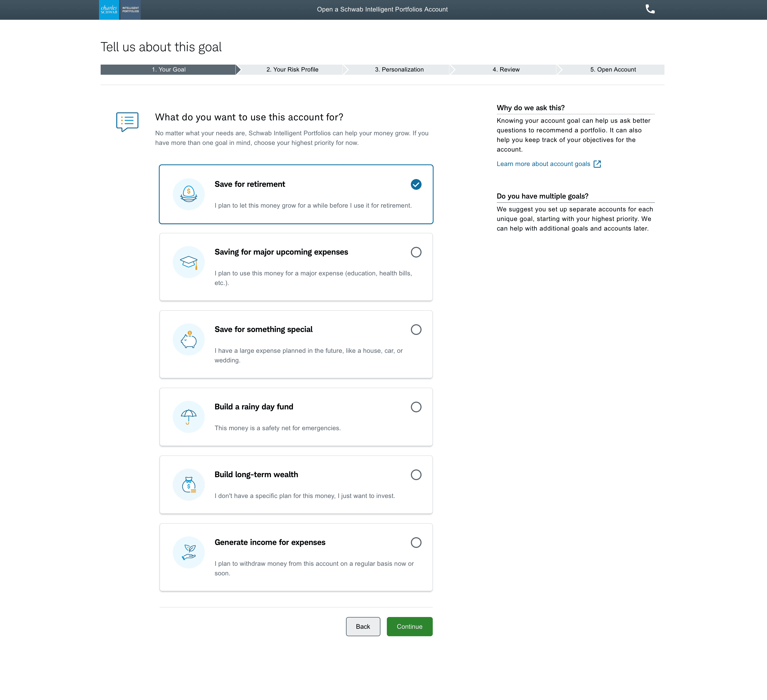Click 'Open a Schwab Intelligent Portfolios Account' title
This screenshot has height=700, width=767.
pyautogui.click(x=382, y=9)
